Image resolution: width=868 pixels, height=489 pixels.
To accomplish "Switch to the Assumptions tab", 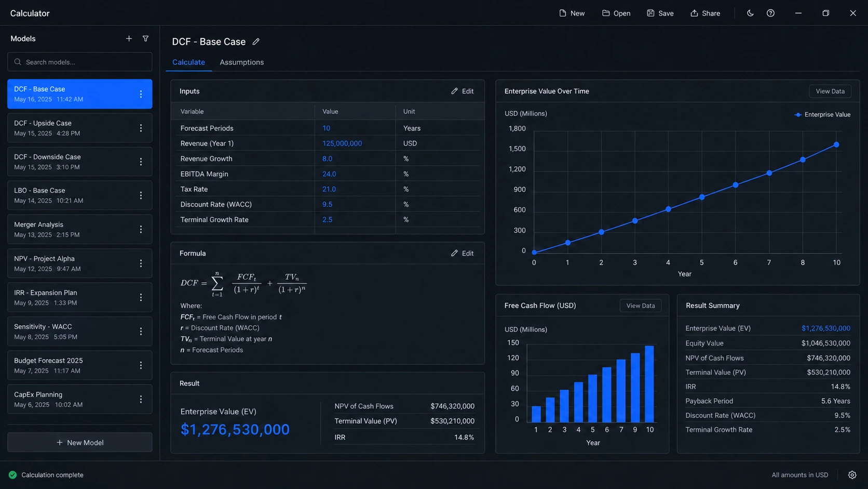I will [241, 62].
